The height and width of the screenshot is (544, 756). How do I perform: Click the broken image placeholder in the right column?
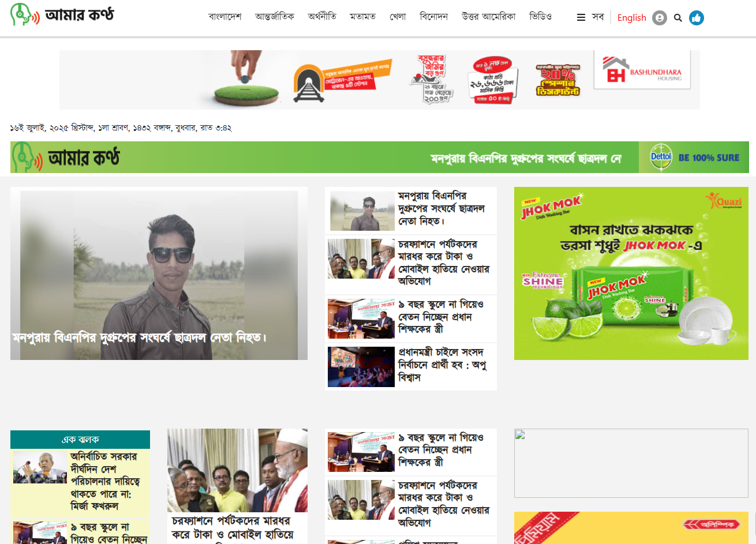click(x=631, y=463)
